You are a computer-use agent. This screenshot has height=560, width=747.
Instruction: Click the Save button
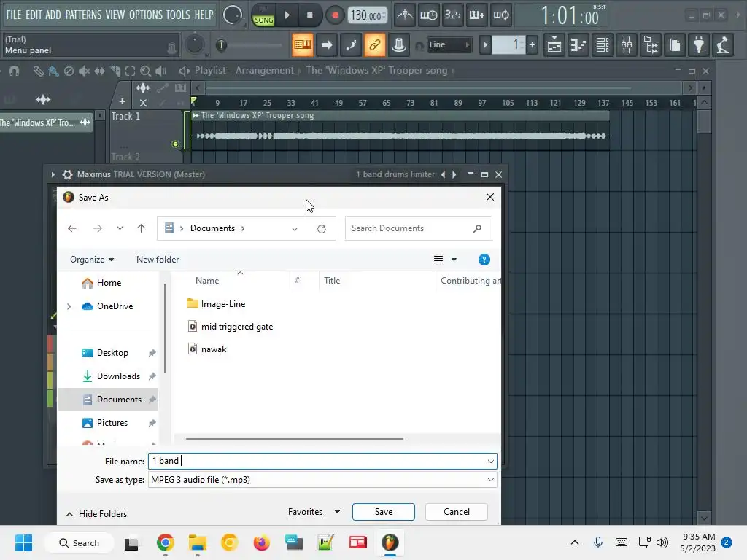(384, 512)
